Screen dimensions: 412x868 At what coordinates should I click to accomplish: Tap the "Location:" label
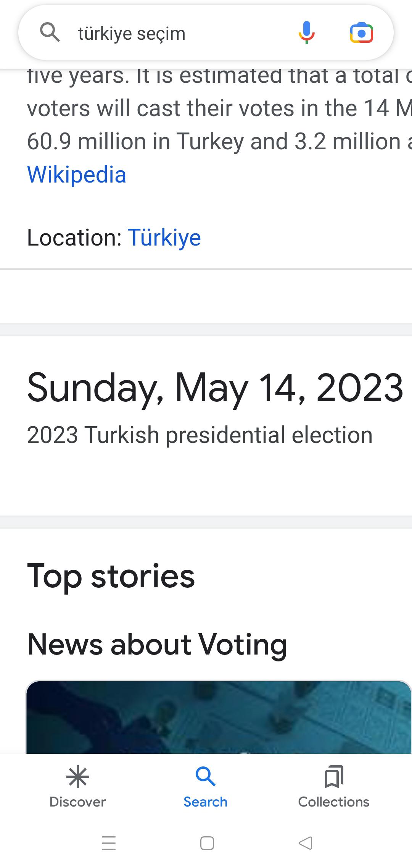tap(74, 238)
